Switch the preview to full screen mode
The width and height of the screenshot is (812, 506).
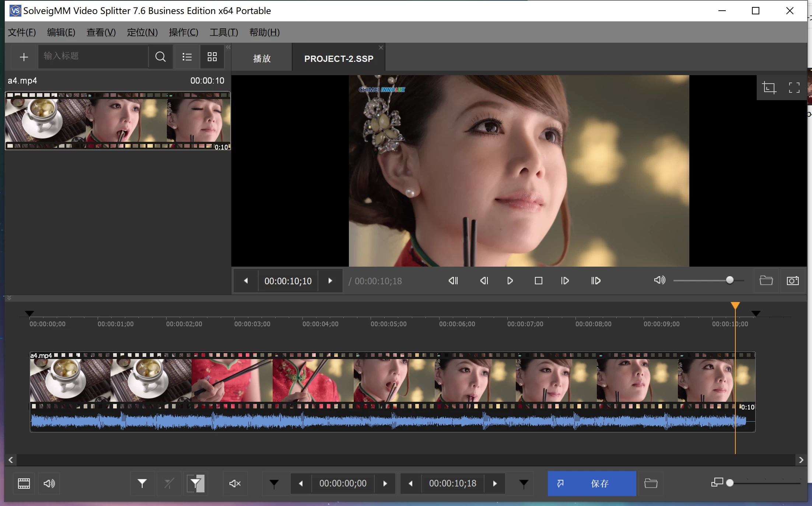[x=794, y=88]
